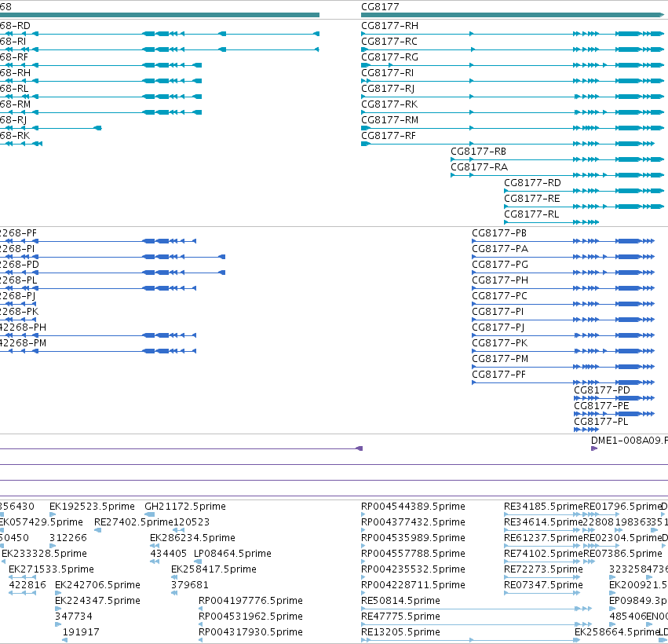Click EST label EK242706.5prime
Image resolution: width=668 pixels, height=644 pixels.
[x=97, y=585]
